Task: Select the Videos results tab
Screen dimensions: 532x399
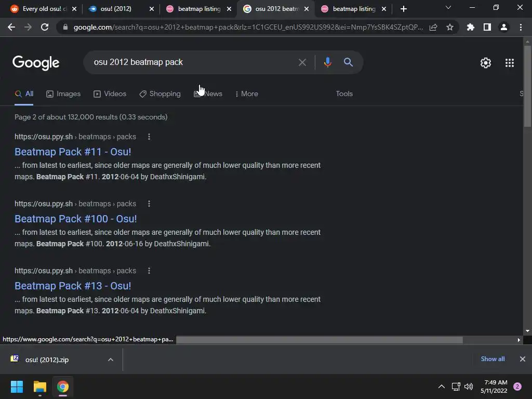Action: tap(110, 94)
